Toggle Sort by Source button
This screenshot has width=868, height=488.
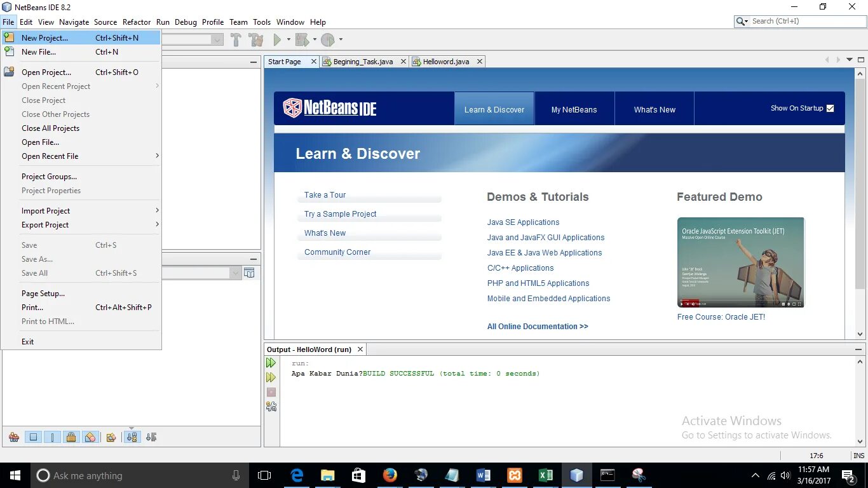[151, 437]
